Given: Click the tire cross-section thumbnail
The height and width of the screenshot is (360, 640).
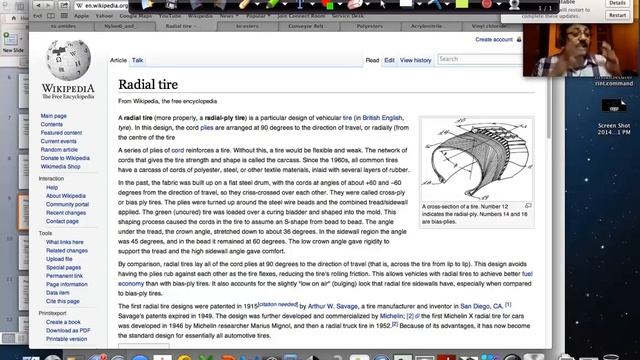Looking at the screenshot, I should tap(476, 159).
